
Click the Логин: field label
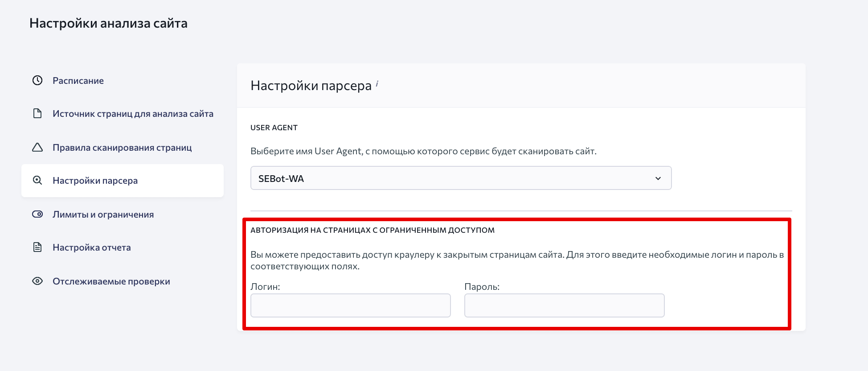pos(265,287)
